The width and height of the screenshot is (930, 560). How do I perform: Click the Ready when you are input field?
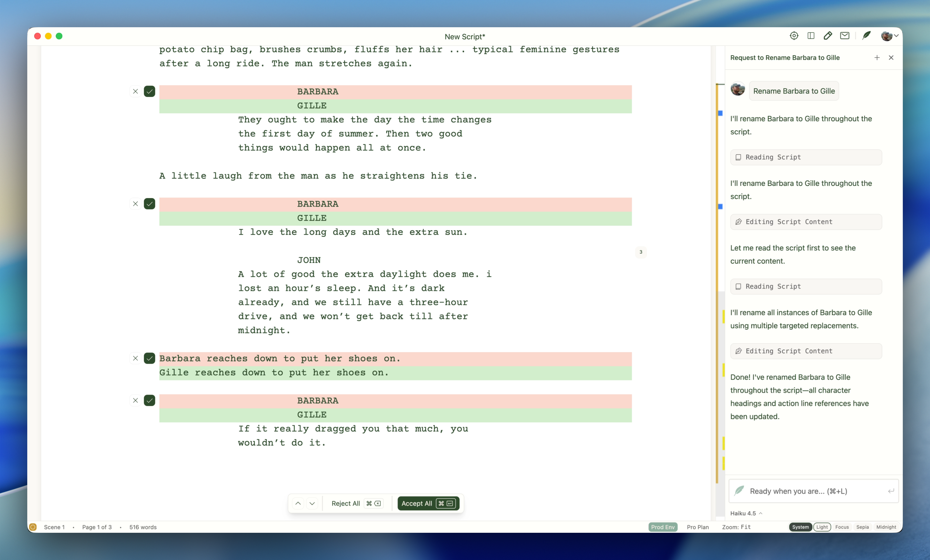pos(796,491)
